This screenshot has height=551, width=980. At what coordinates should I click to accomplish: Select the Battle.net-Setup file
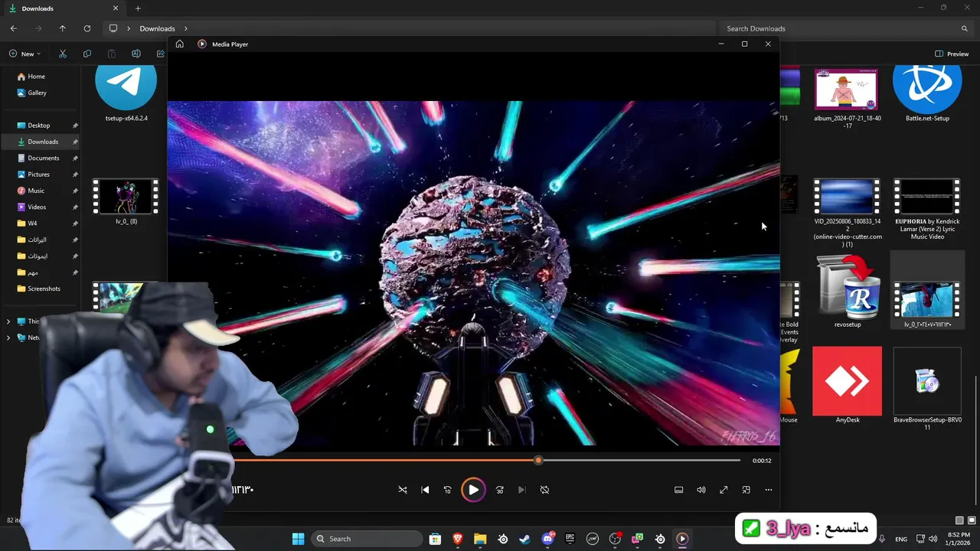(x=927, y=94)
